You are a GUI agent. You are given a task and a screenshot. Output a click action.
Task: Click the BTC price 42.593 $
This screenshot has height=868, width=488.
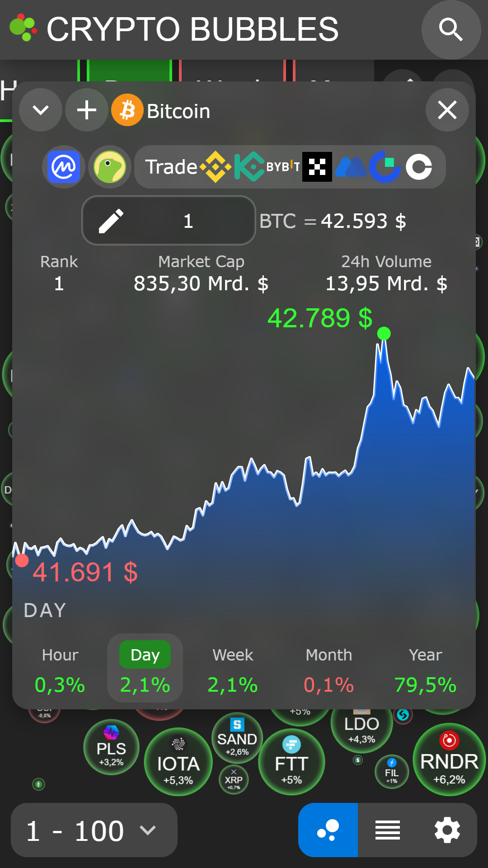point(363,221)
